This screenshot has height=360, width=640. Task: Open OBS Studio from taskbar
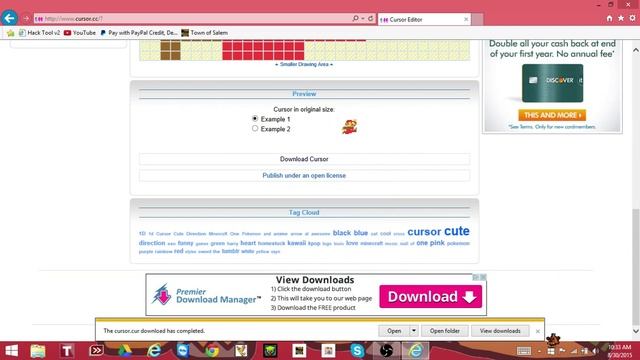[x=386, y=351]
